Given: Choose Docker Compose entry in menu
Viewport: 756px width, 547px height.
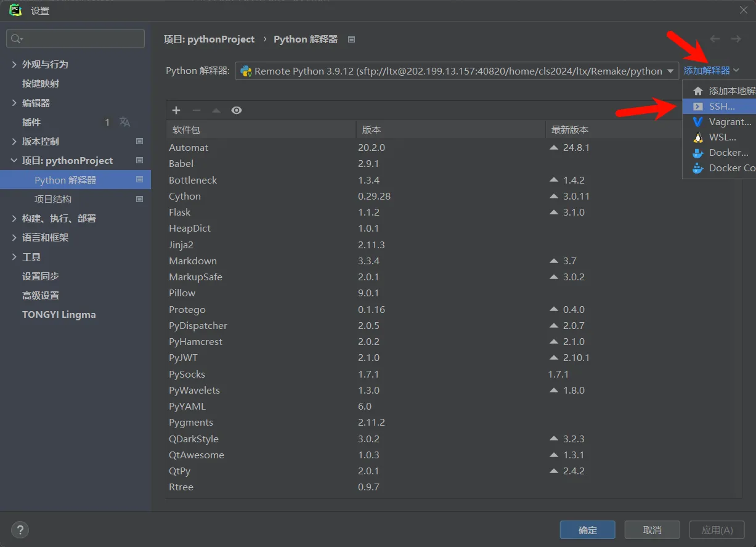Looking at the screenshot, I should coord(720,168).
